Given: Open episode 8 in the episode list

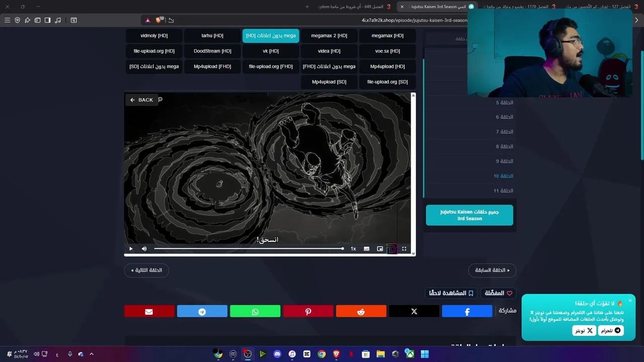Looking at the screenshot, I should pos(504,147).
